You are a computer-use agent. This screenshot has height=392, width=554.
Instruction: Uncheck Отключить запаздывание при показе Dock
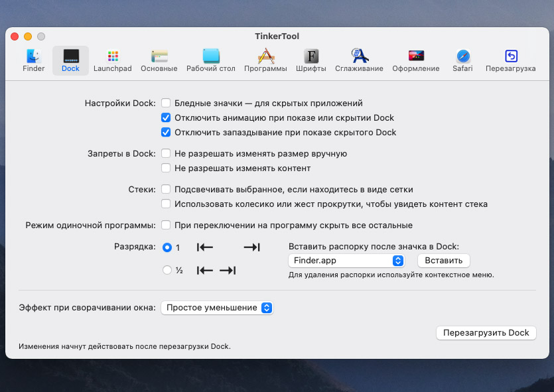(166, 132)
